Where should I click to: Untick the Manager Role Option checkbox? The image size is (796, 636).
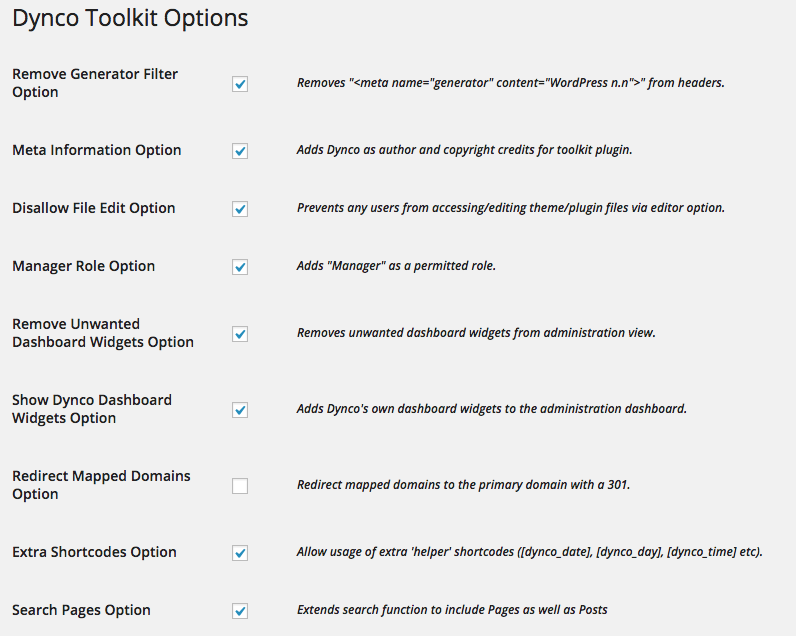(240, 266)
